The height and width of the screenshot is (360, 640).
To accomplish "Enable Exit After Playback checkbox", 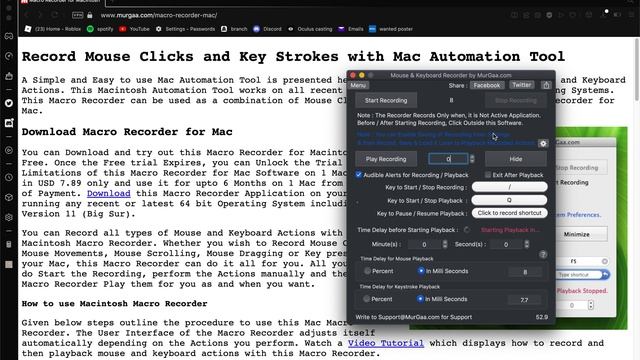I will (488, 175).
